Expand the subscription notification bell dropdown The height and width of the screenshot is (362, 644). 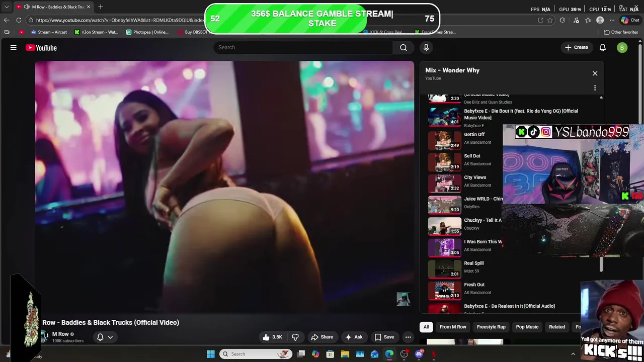105,337
